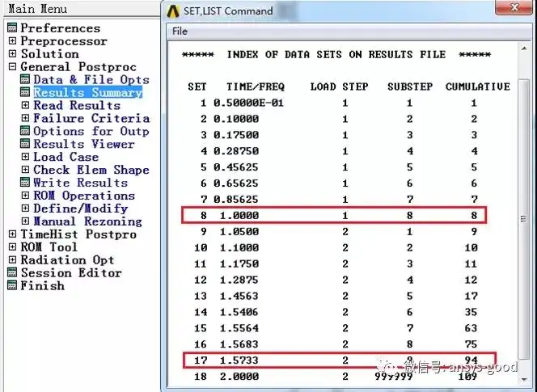Select ROM Operations entry

84,196
